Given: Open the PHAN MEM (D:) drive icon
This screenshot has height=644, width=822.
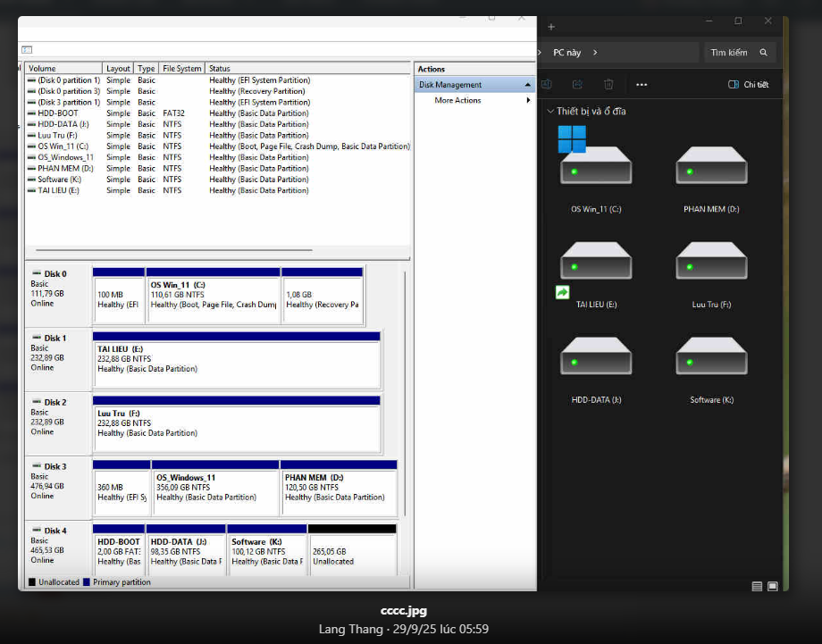Looking at the screenshot, I should (711, 165).
